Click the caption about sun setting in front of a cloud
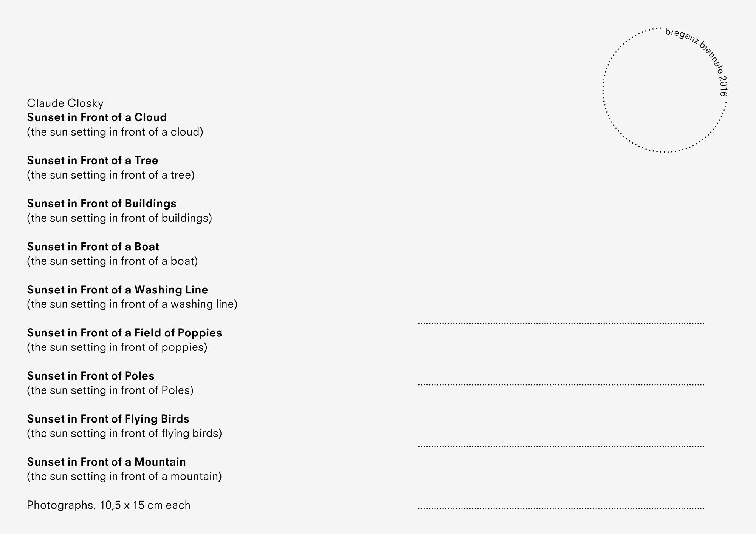 tap(115, 132)
